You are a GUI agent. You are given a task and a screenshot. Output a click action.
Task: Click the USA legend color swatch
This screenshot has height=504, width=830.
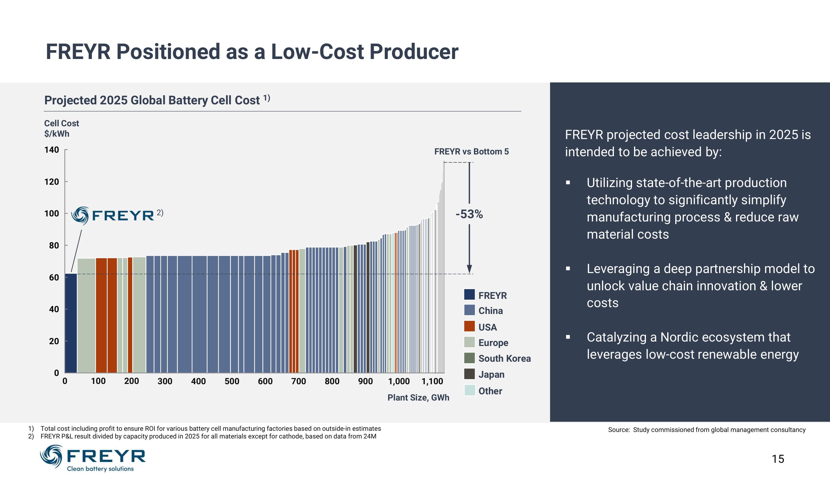coord(469,326)
